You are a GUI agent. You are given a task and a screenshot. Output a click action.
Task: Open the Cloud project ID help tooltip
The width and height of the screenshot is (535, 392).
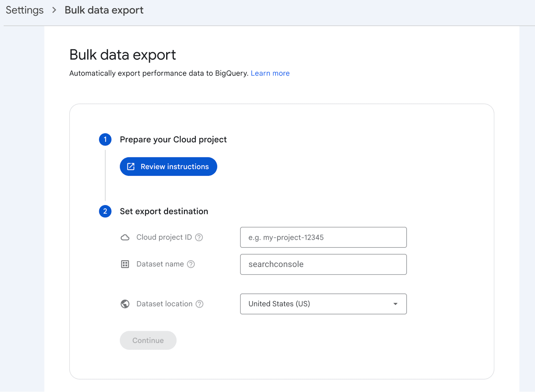click(199, 237)
